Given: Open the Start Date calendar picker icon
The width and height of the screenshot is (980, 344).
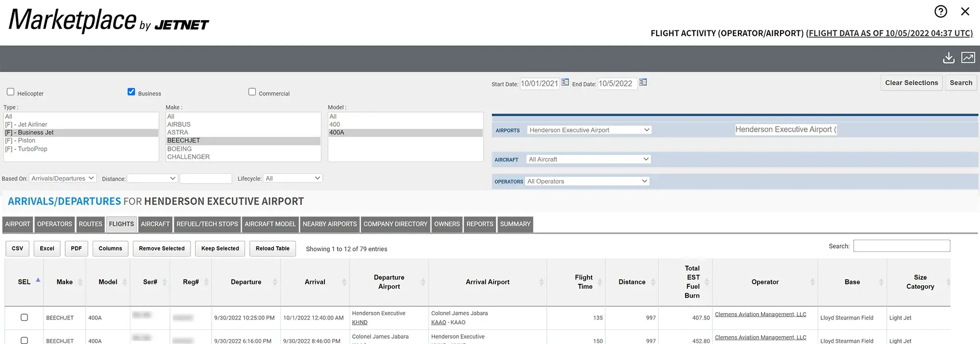Looking at the screenshot, I should 565,82.
